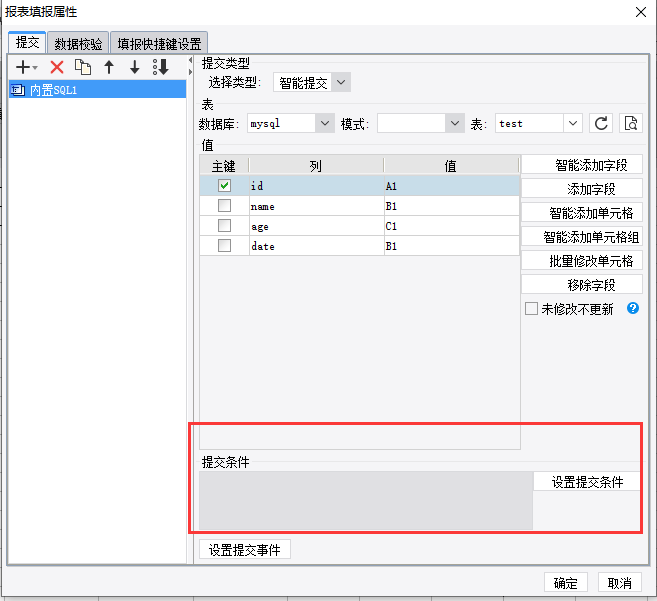Image resolution: width=657 pixels, height=601 pixels.
Task: Click B1 value cell in date row
Action: [x=452, y=246]
